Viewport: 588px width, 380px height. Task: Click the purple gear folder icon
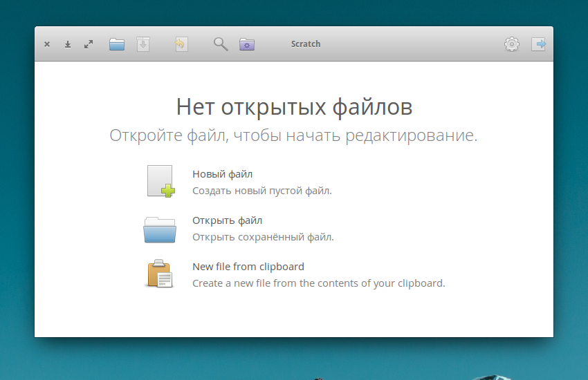pyautogui.click(x=247, y=44)
